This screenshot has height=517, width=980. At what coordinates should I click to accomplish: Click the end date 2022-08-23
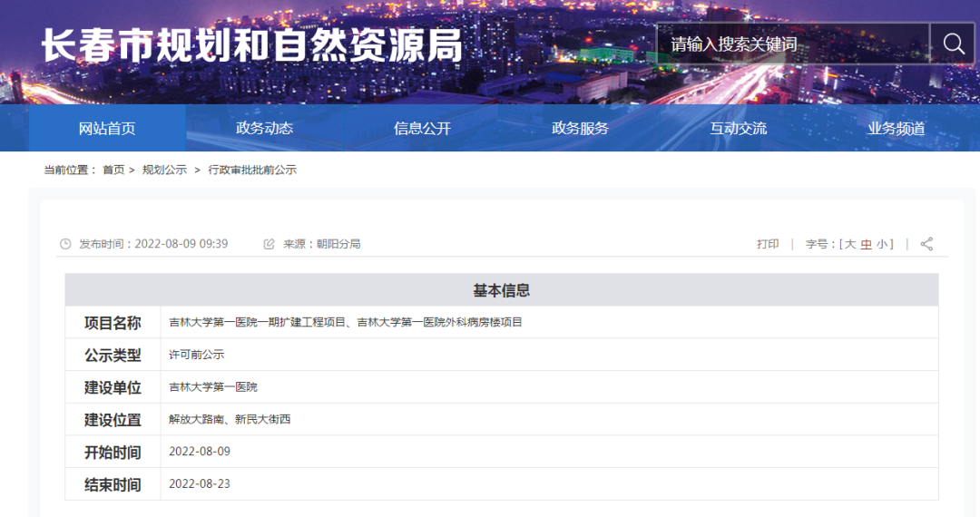click(x=200, y=484)
